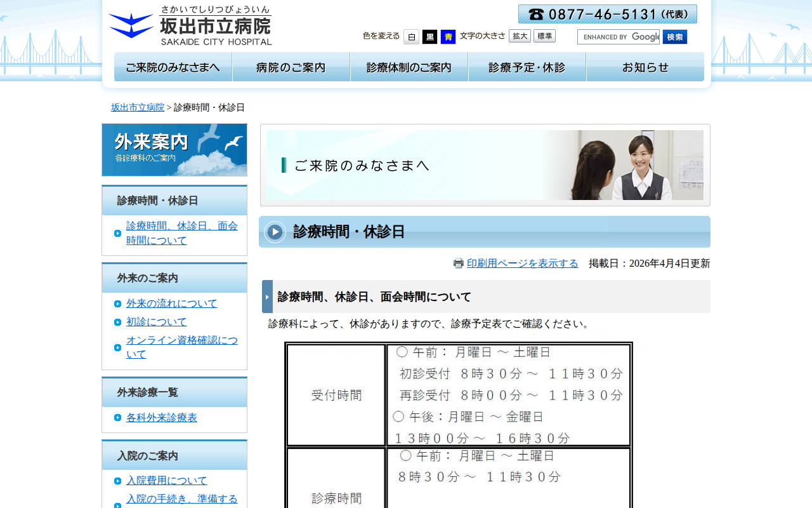The height and width of the screenshot is (508, 812).
Task: Open the 各科外来診療表 link
Action: click(x=162, y=417)
